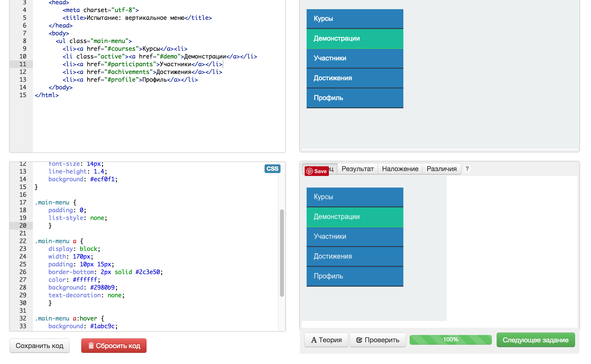Click Участники in the top preview menu
Screen dimensions: 591x364
pos(355,58)
